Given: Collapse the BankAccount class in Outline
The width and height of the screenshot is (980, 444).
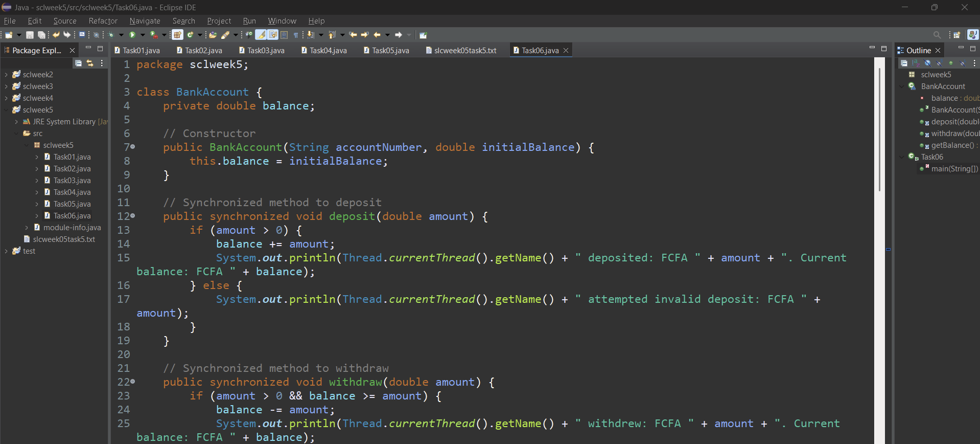Looking at the screenshot, I should point(902,86).
